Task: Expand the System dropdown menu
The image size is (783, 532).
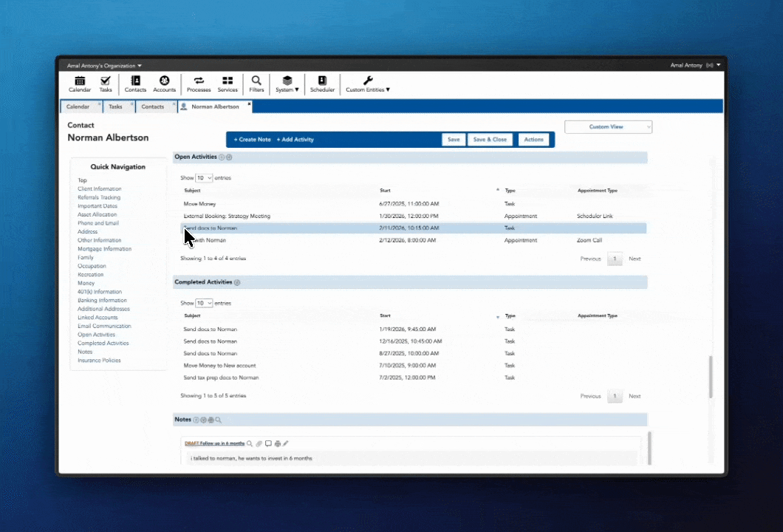Action: point(287,83)
